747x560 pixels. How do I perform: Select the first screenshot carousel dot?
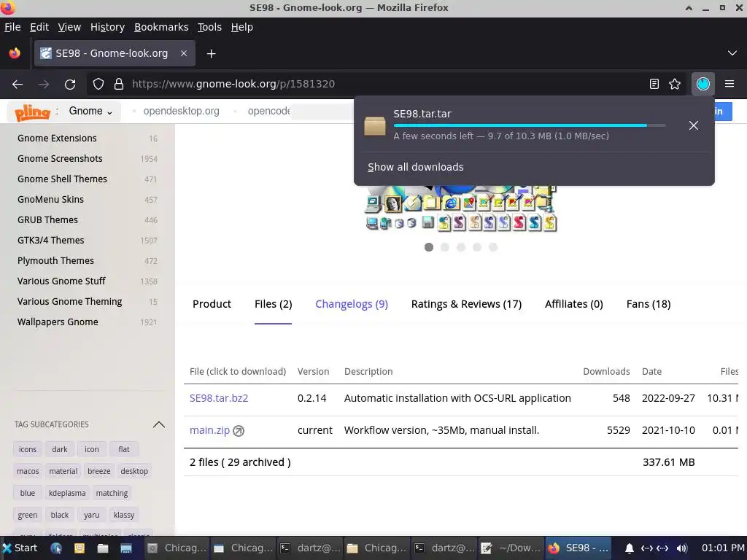(429, 247)
